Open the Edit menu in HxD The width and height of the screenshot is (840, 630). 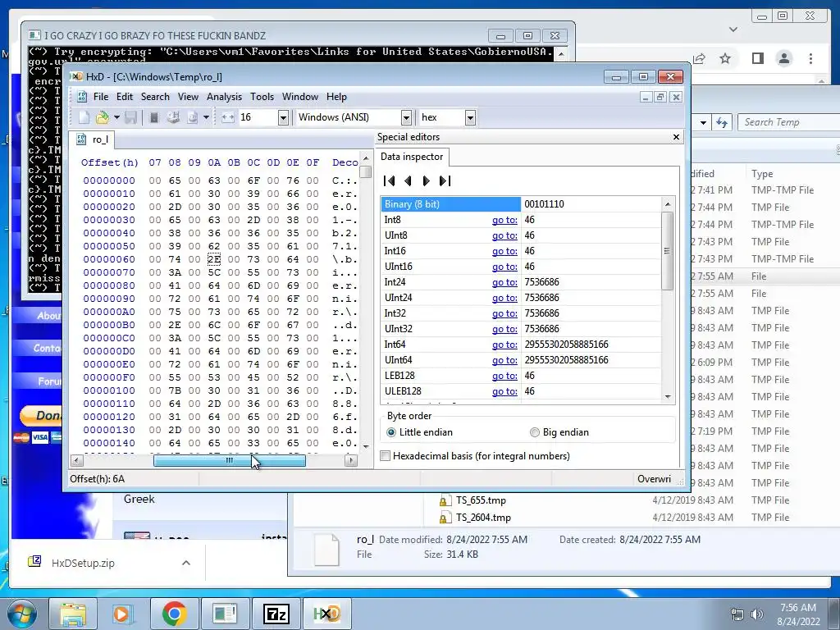125,97
